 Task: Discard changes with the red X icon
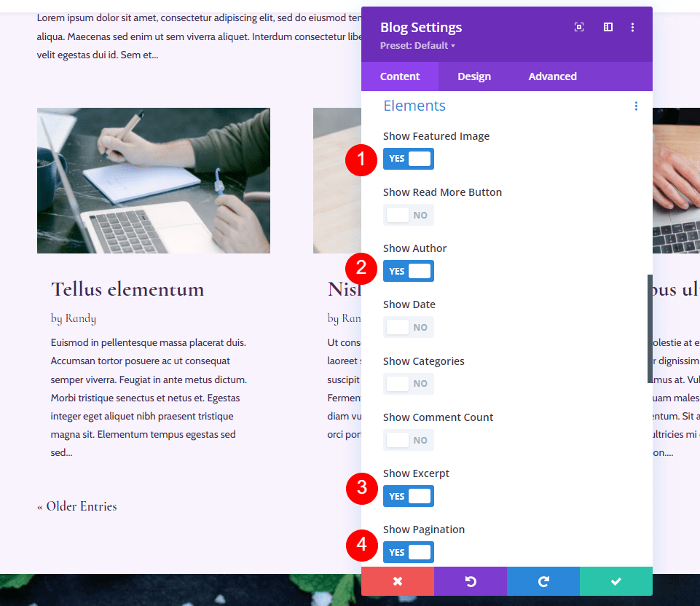tap(397, 581)
